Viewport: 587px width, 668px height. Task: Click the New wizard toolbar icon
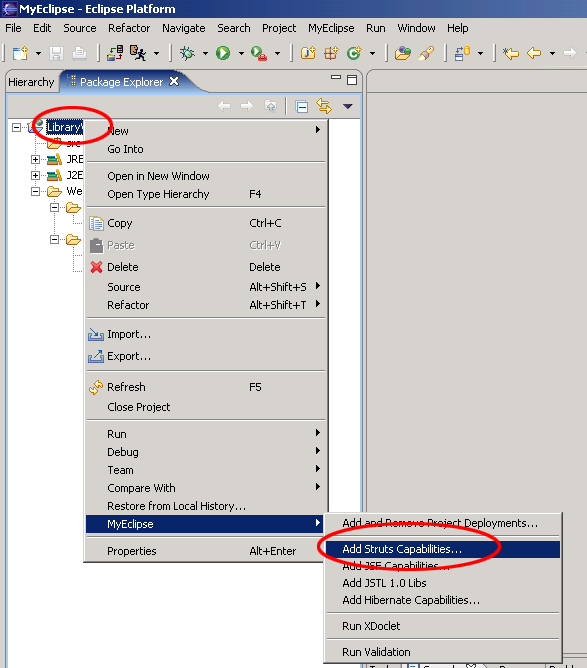click(x=20, y=53)
